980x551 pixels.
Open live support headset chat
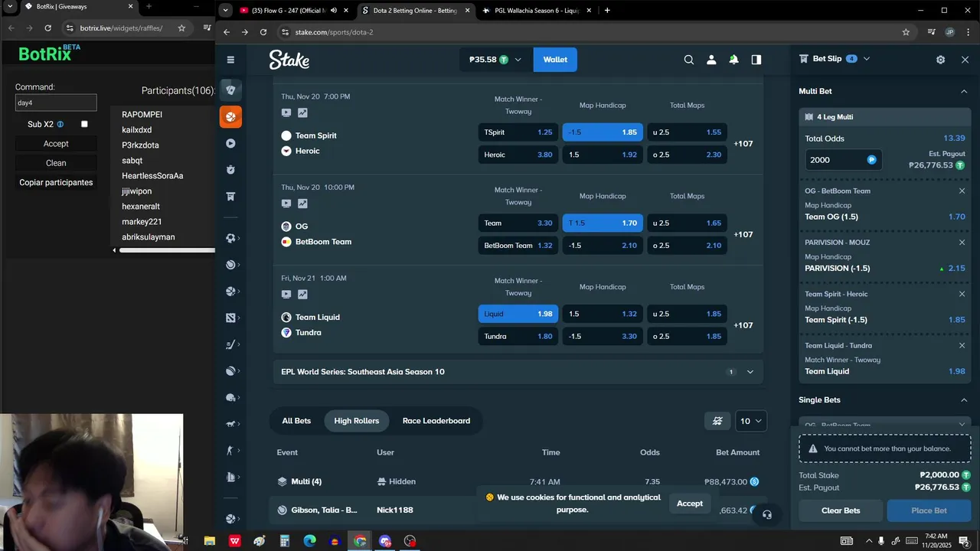coord(767,514)
